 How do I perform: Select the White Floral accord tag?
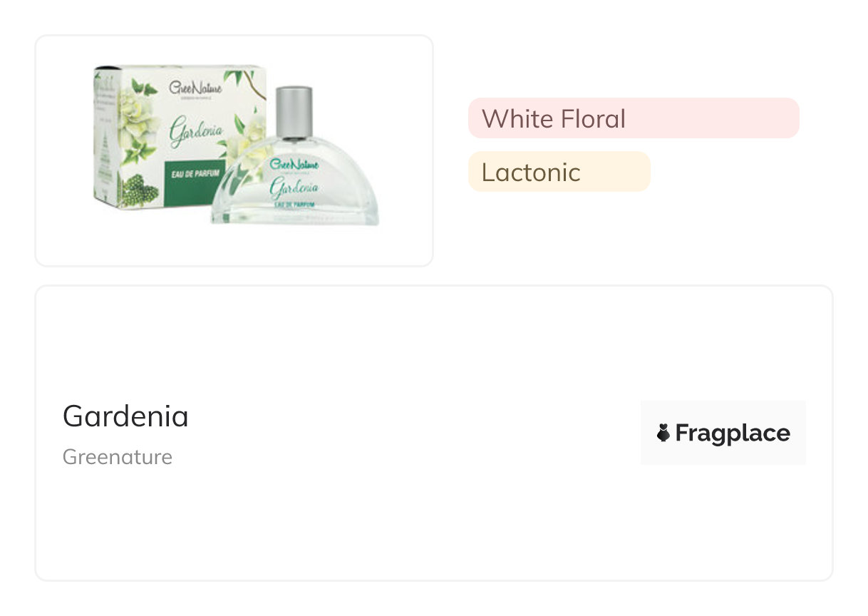coord(553,118)
